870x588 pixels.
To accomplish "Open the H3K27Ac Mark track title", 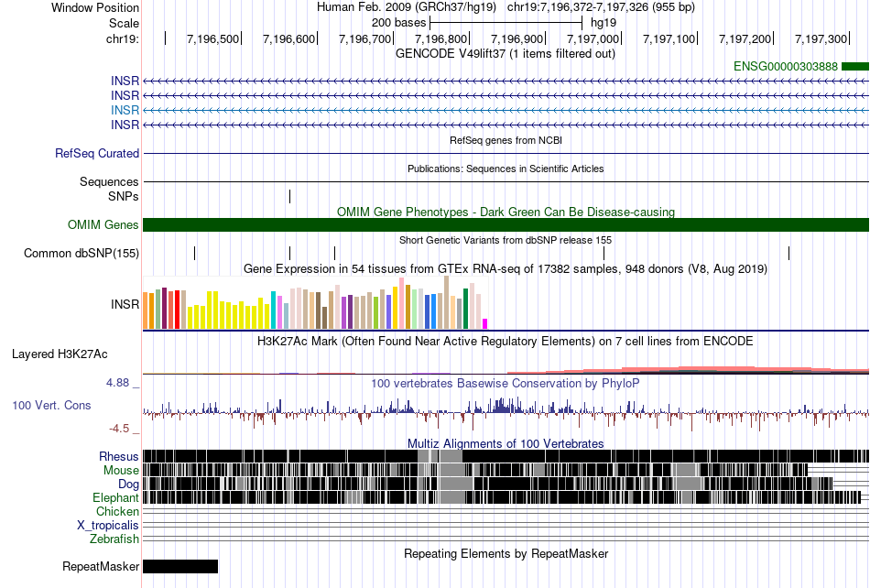I will coord(506,341).
